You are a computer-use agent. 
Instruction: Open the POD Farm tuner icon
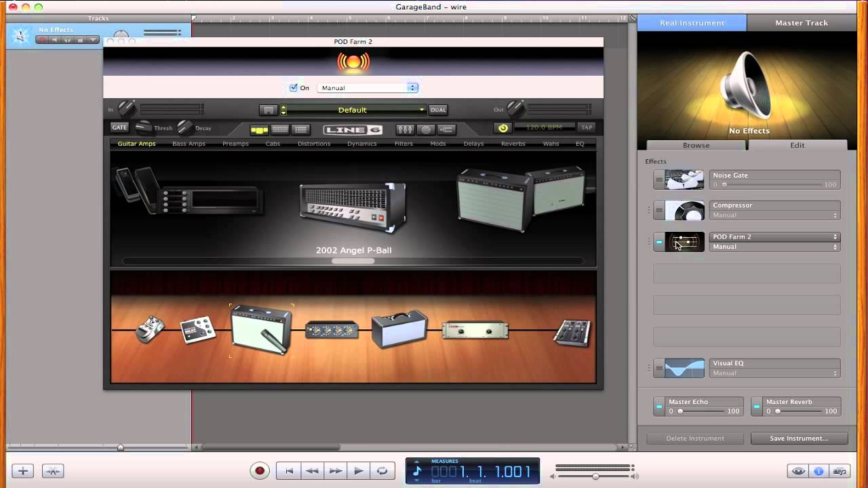[x=426, y=129]
